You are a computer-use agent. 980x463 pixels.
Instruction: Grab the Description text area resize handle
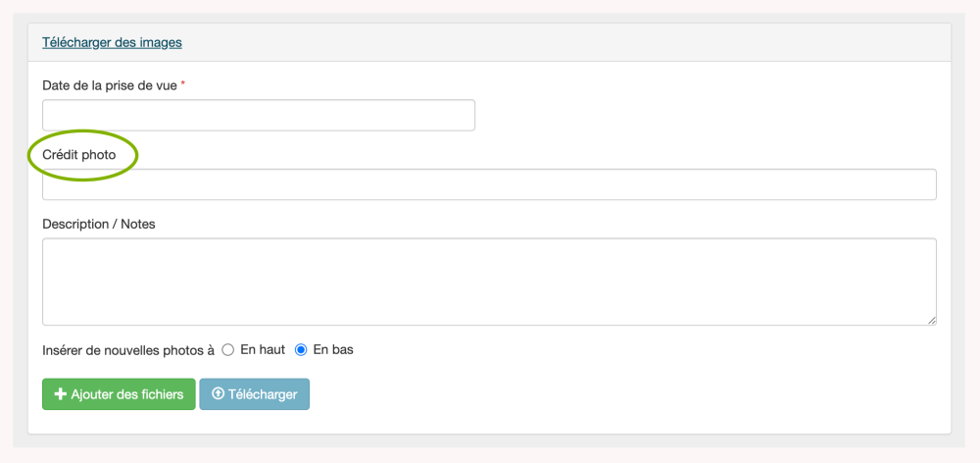click(x=931, y=320)
